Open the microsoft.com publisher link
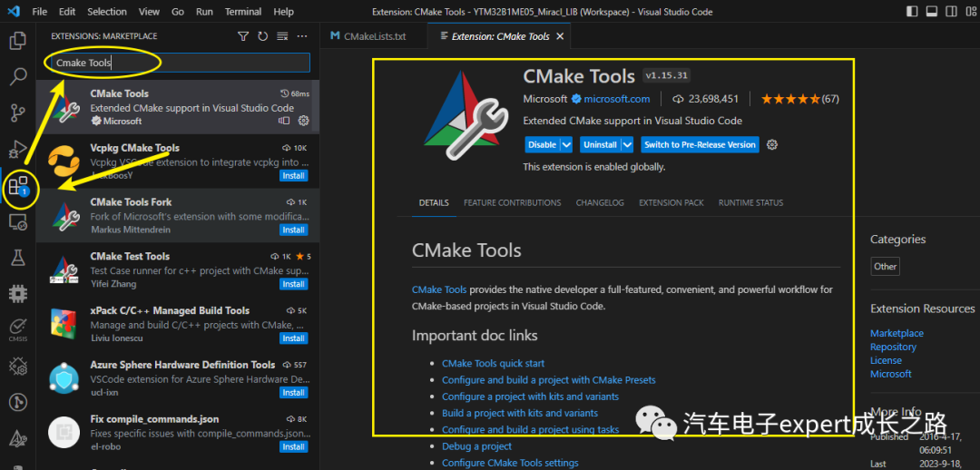This screenshot has width=980, height=470. (x=616, y=99)
